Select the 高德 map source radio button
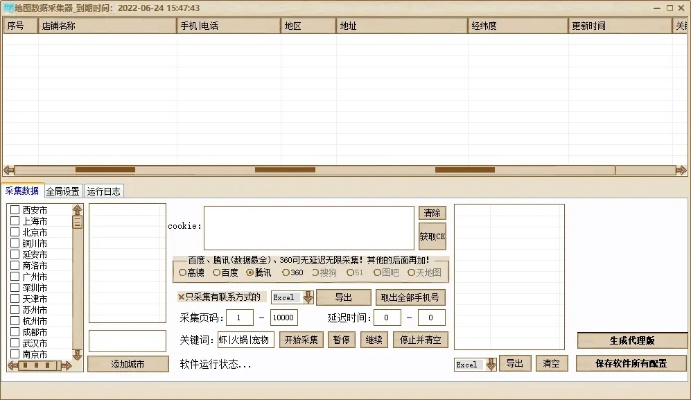This screenshot has height=400, width=691. pyautogui.click(x=182, y=272)
